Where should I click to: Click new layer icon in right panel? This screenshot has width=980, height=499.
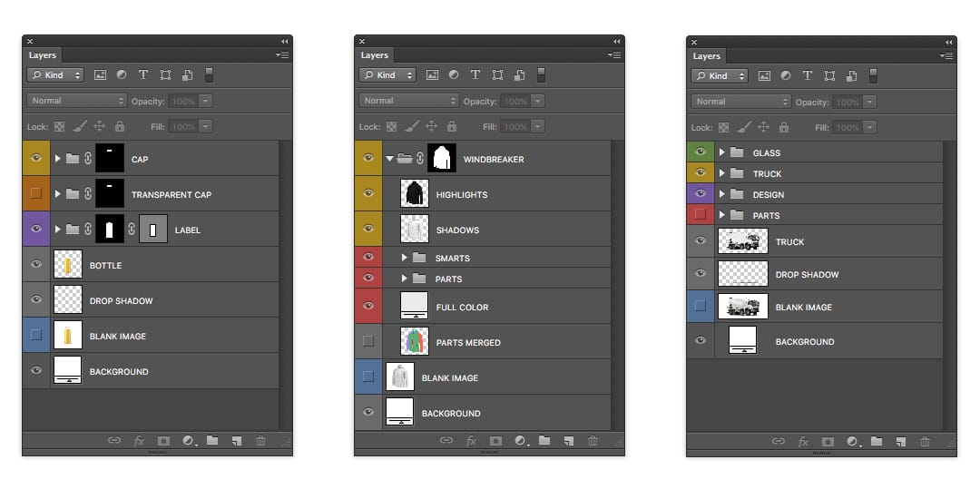pos(901,442)
